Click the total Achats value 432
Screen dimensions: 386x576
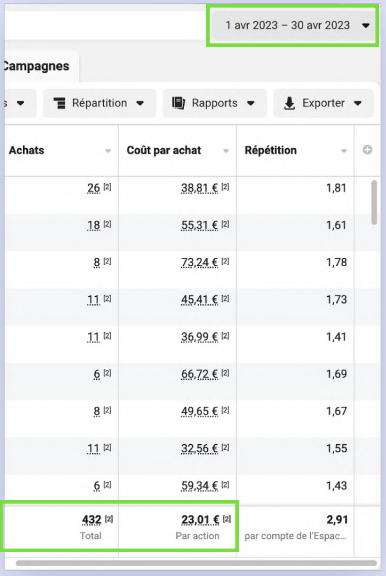91,520
